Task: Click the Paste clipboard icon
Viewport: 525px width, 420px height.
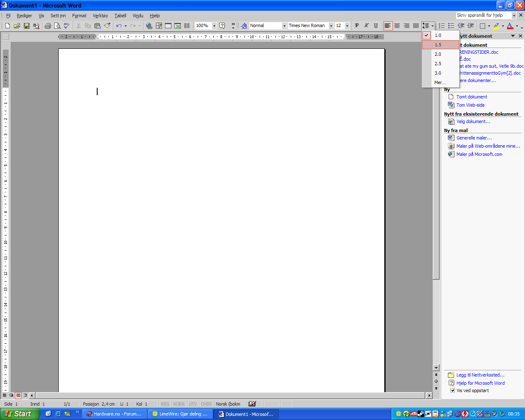Action: pyautogui.click(x=98, y=26)
